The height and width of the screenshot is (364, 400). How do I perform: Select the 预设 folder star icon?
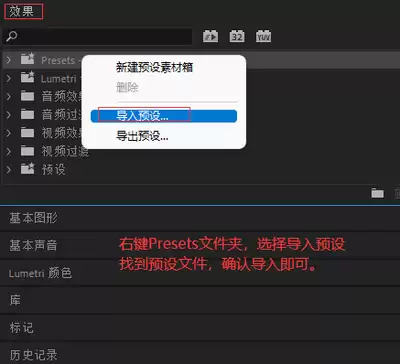pos(27,169)
